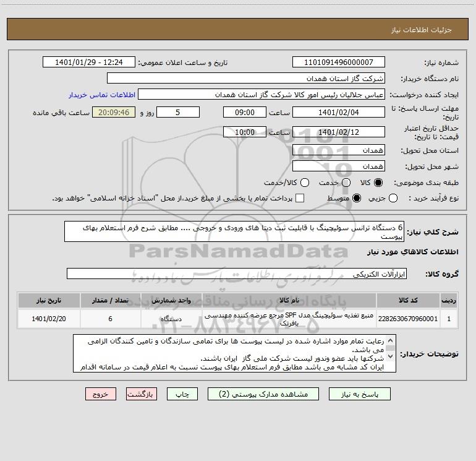Click the چاپ print button
This screenshot has width=476, height=461.
click(182, 394)
